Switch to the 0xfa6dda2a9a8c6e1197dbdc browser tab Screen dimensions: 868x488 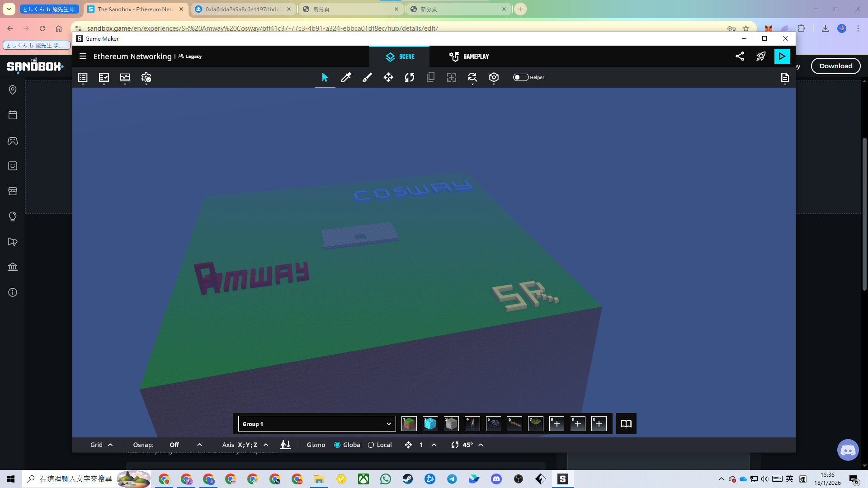[243, 9]
